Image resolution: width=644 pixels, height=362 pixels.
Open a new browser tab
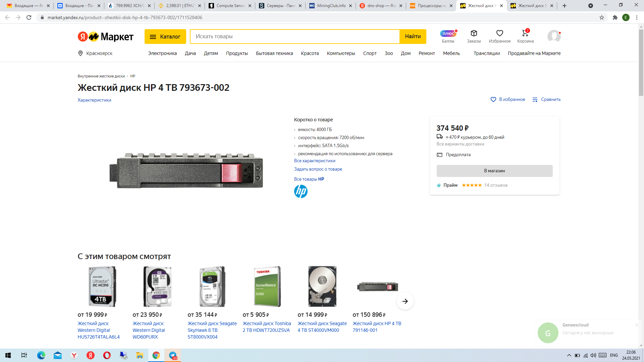coord(565,6)
